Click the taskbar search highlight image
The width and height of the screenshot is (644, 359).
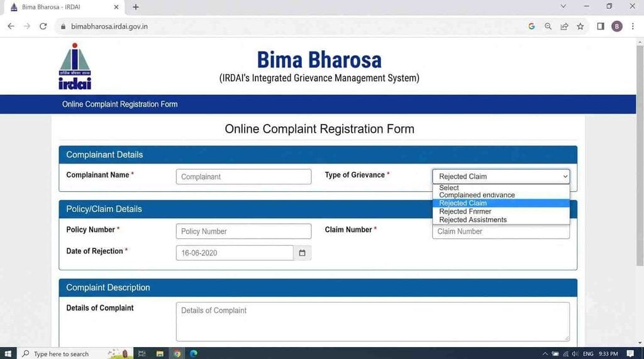point(119,353)
